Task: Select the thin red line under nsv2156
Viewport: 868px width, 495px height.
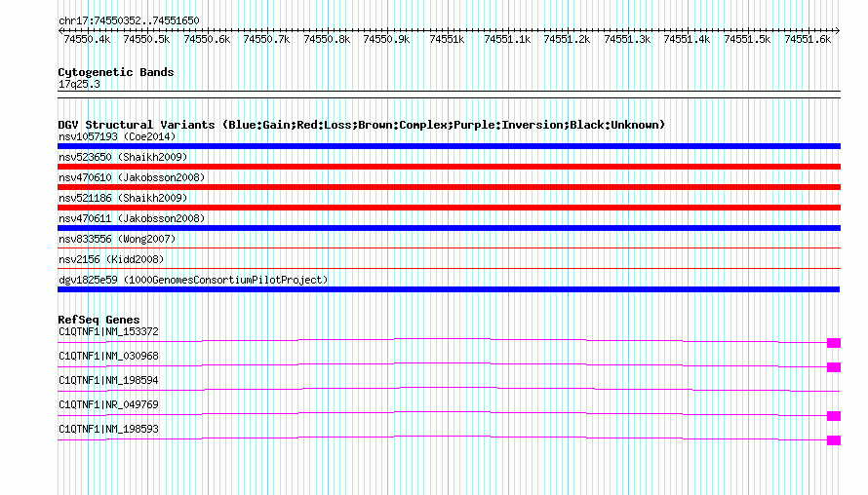Action: 449,268
